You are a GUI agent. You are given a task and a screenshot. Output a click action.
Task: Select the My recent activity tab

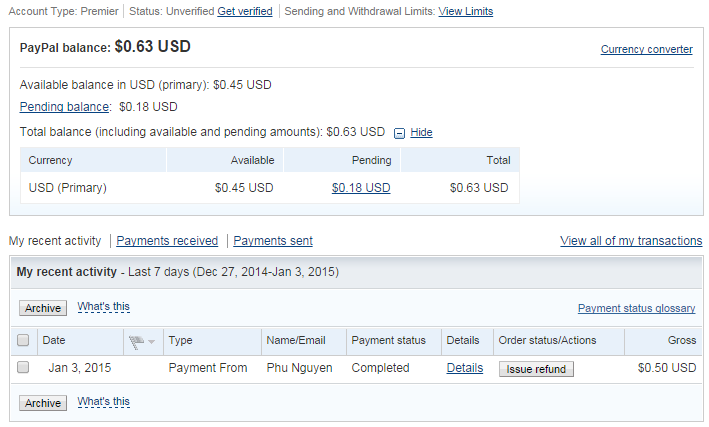[55, 241]
